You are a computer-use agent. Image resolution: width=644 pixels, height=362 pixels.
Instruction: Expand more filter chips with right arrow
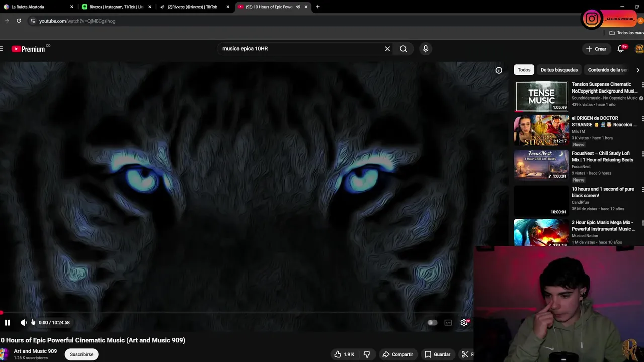click(638, 70)
